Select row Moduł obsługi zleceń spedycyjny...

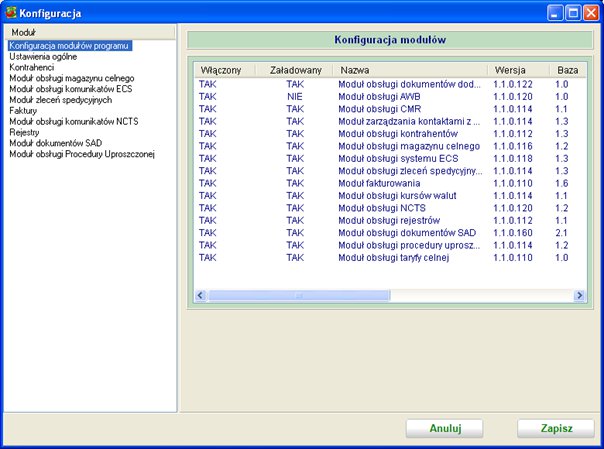[x=390, y=171]
